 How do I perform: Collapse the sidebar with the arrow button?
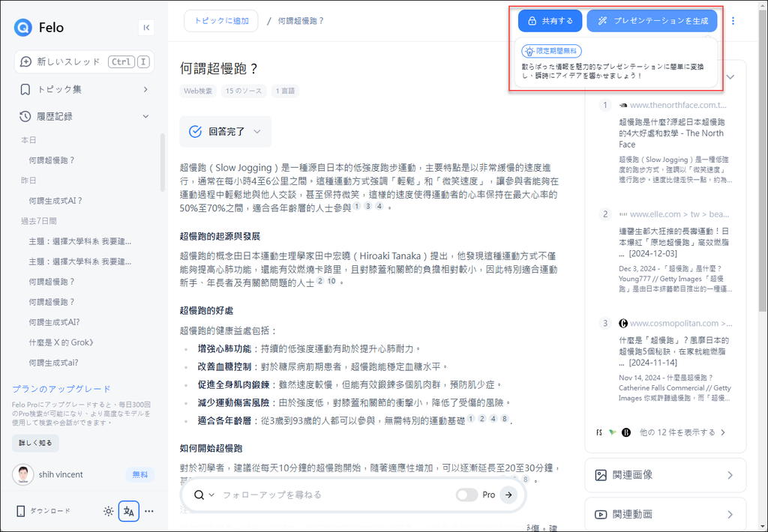(146, 28)
